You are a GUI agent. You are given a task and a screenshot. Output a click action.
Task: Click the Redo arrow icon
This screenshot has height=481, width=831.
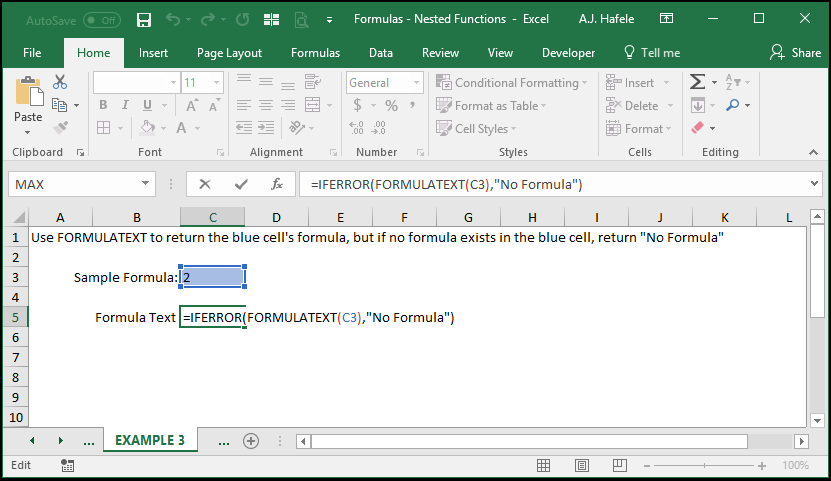point(208,20)
